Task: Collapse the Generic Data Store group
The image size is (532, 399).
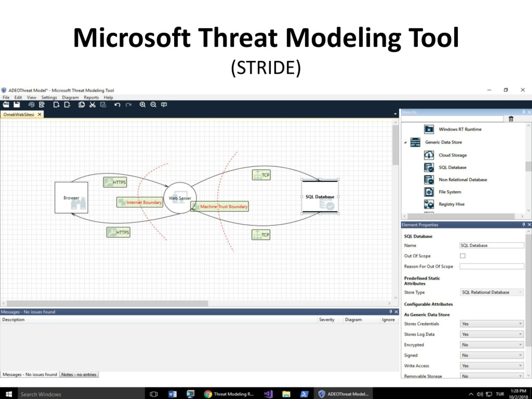Action: click(405, 142)
